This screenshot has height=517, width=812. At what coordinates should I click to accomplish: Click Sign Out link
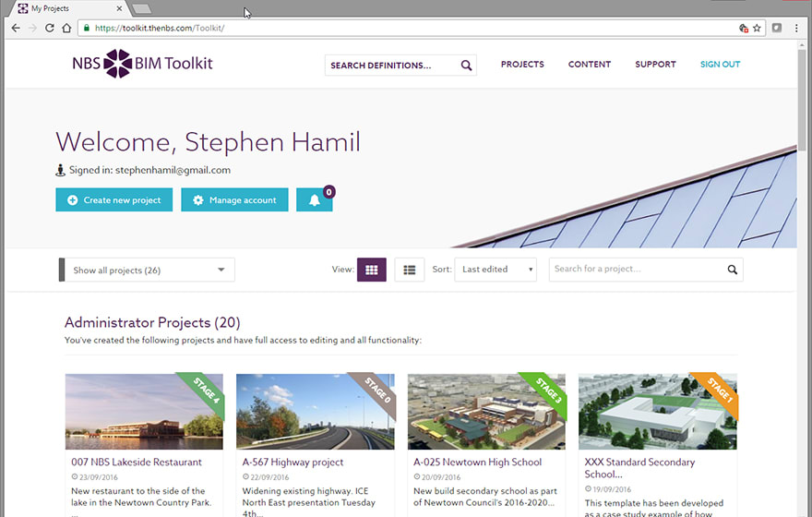(720, 65)
